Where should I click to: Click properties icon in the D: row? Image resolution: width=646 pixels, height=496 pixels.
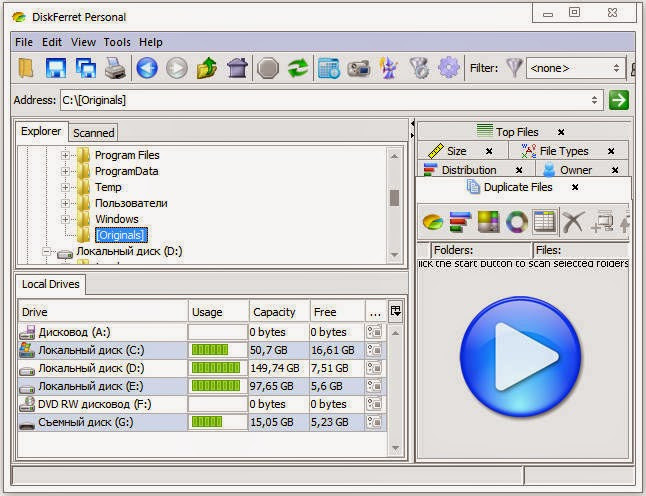(x=374, y=368)
